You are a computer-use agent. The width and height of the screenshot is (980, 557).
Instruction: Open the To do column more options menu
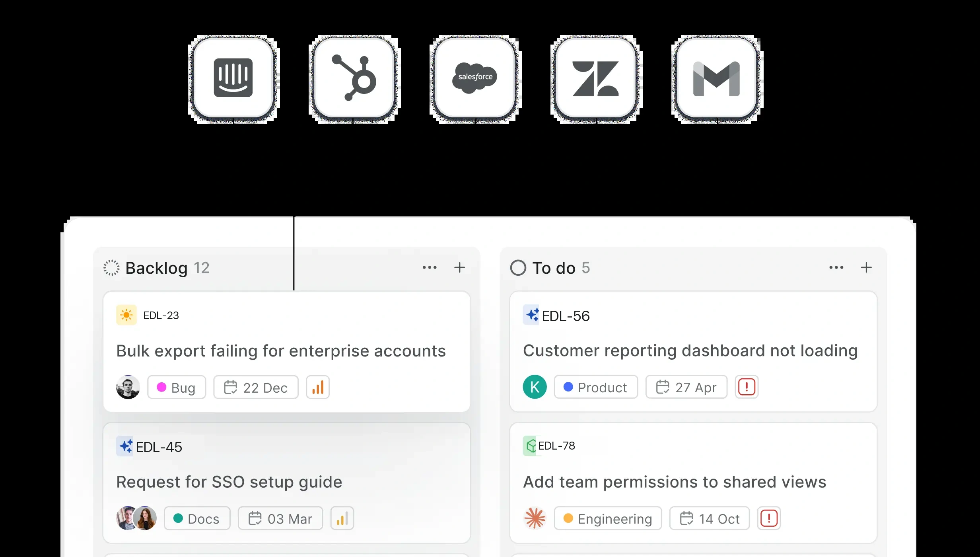[836, 268]
